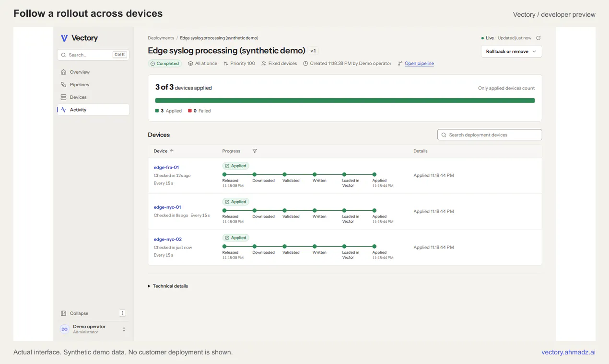Open the edge-nyc-02 device link

168,239
